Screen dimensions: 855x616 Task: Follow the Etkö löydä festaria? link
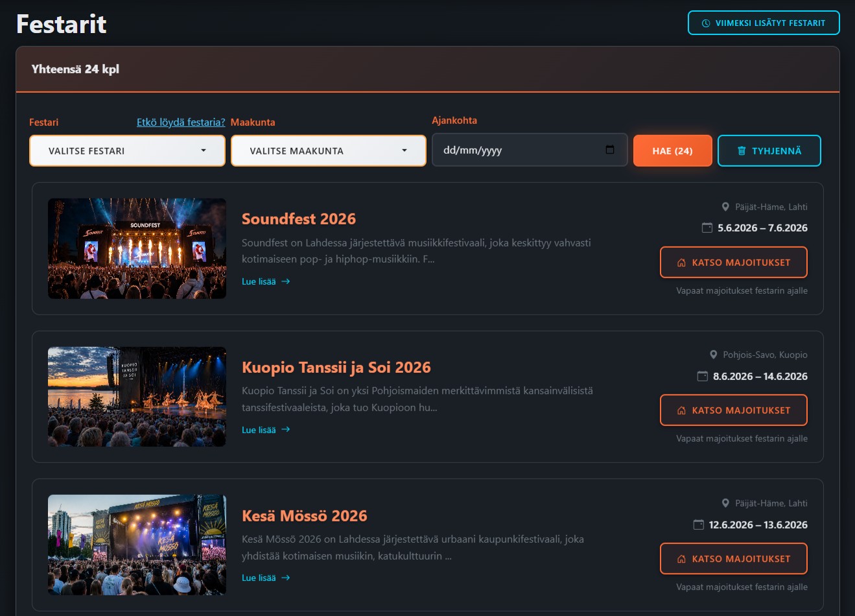point(181,122)
